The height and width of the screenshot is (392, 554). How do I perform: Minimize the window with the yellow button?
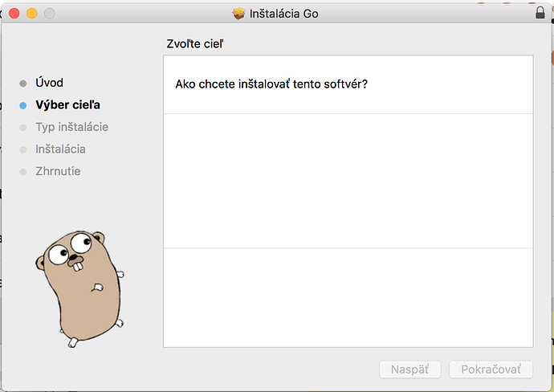(32, 14)
